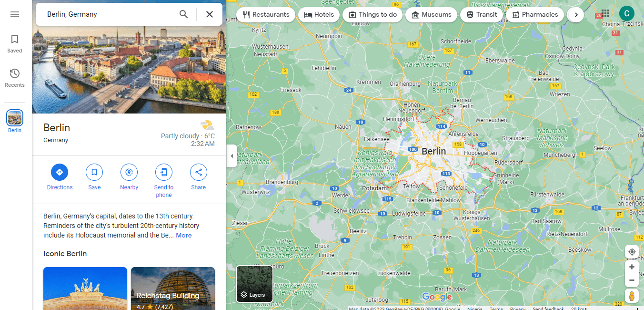Collapse the Berlin side panel
This screenshot has height=310, width=644.
click(232, 155)
